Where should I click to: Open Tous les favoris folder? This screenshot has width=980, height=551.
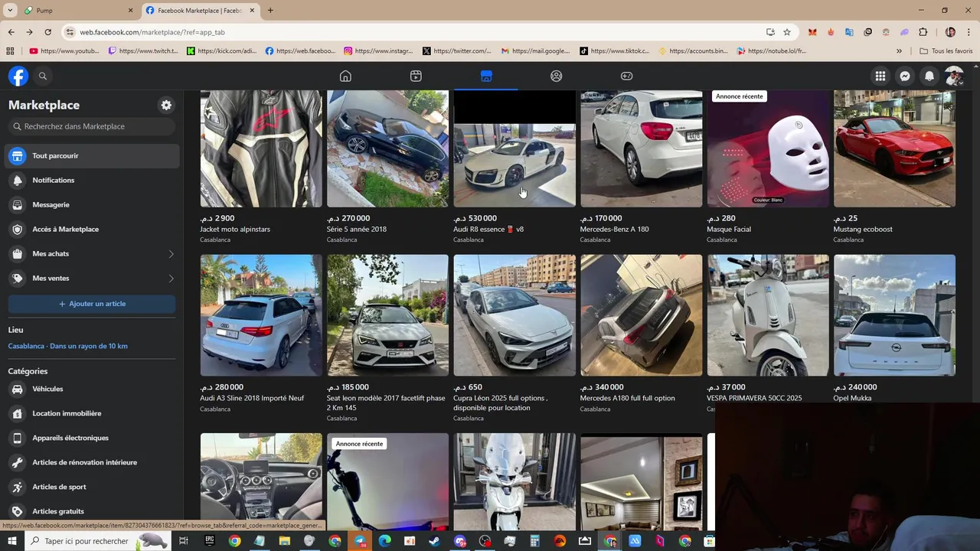pos(946,51)
